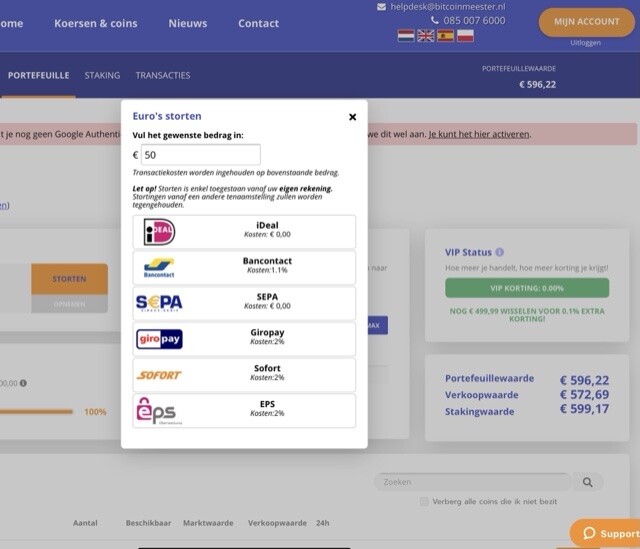Click the iDeal logo icon
640x549 pixels.
coord(160,232)
